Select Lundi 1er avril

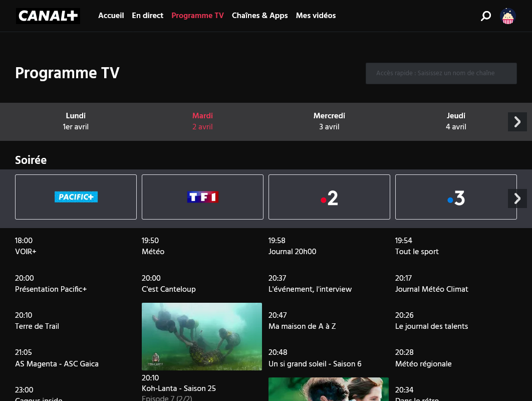click(76, 121)
